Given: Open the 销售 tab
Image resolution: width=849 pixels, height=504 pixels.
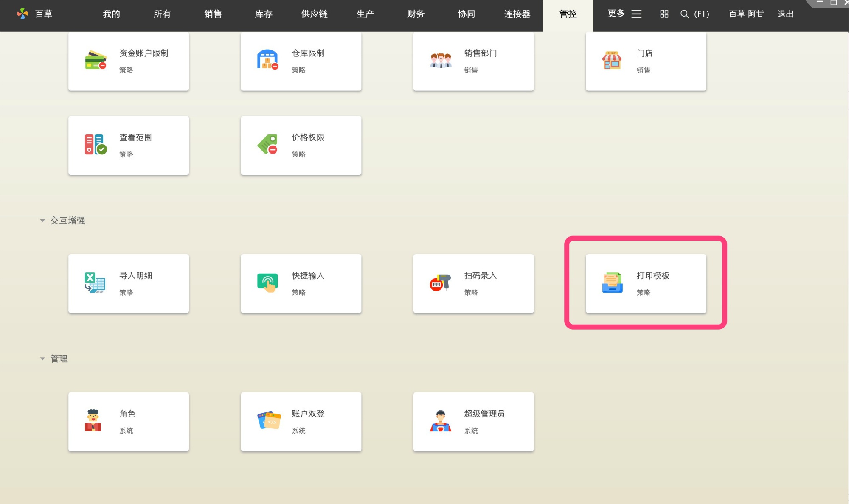Looking at the screenshot, I should [x=213, y=14].
